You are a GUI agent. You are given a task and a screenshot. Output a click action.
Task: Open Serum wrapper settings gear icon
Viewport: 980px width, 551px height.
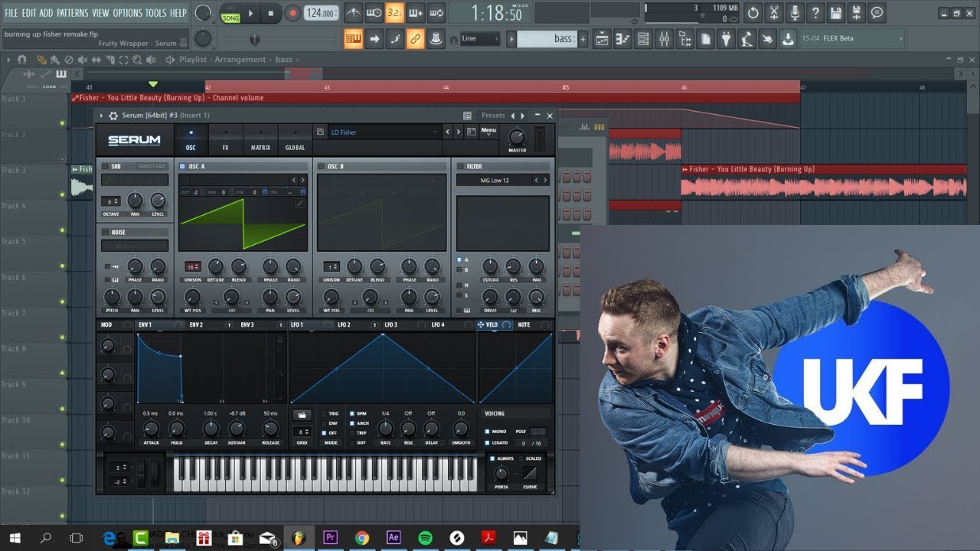coord(113,116)
